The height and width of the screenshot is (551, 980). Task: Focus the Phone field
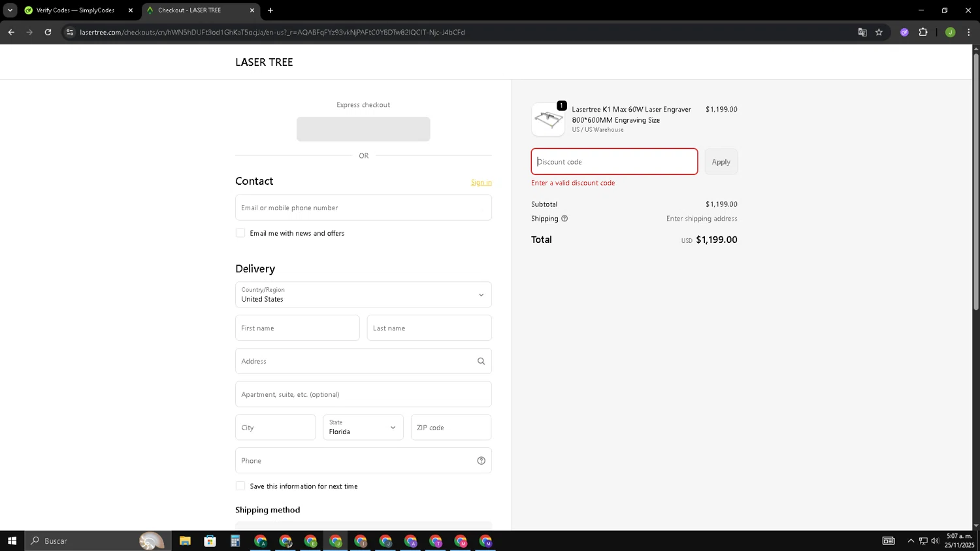363,460
